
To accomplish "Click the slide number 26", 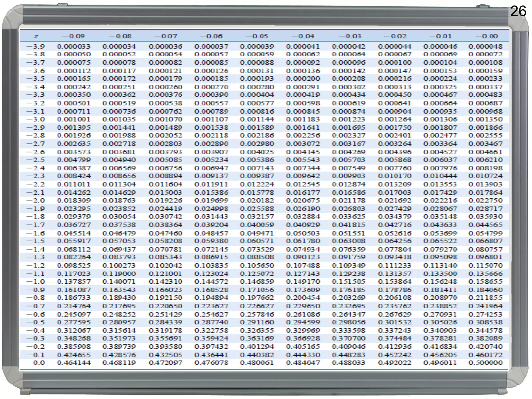I will pos(518,11).
